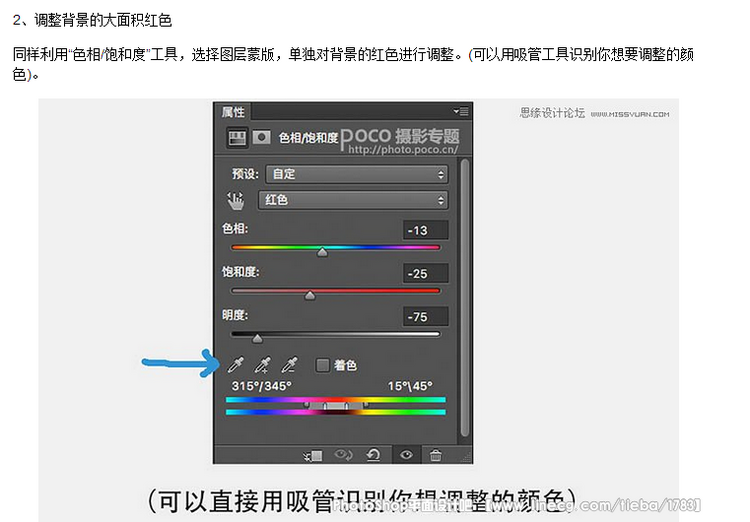Click the 色相 hue slider handle

tap(322, 252)
